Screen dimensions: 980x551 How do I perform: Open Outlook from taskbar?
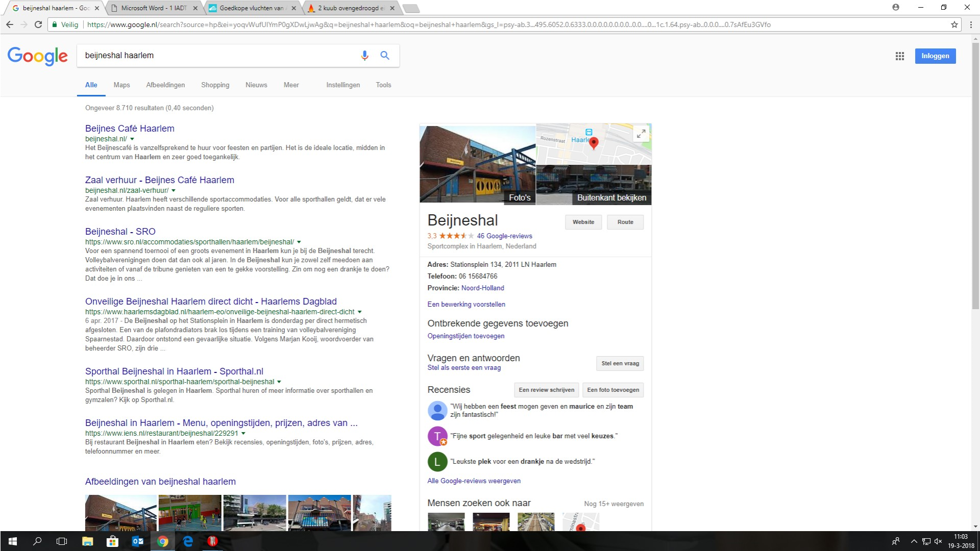tap(137, 541)
